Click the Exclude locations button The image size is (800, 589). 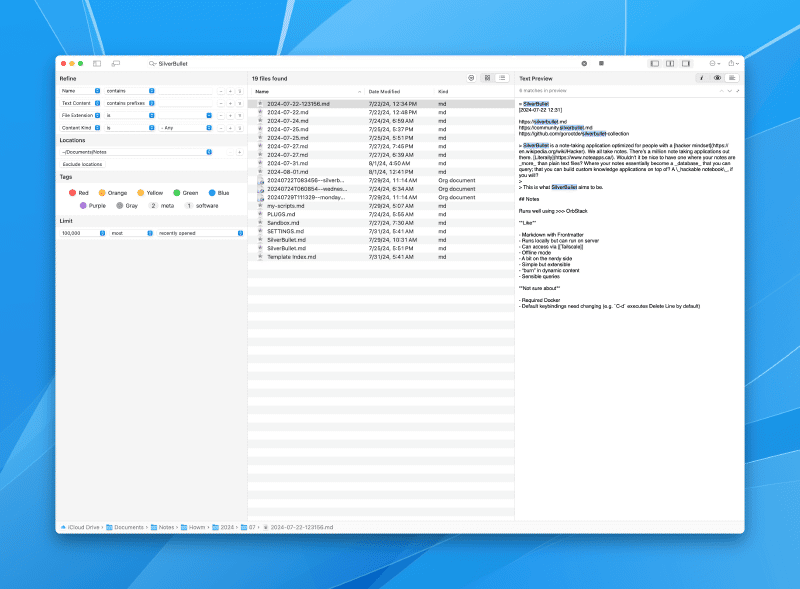[x=82, y=163]
